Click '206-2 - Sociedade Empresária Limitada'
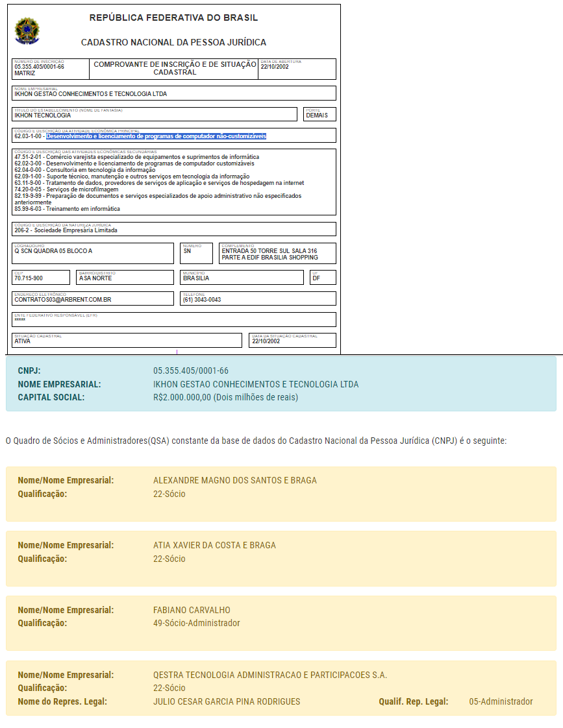 [x=66, y=230]
